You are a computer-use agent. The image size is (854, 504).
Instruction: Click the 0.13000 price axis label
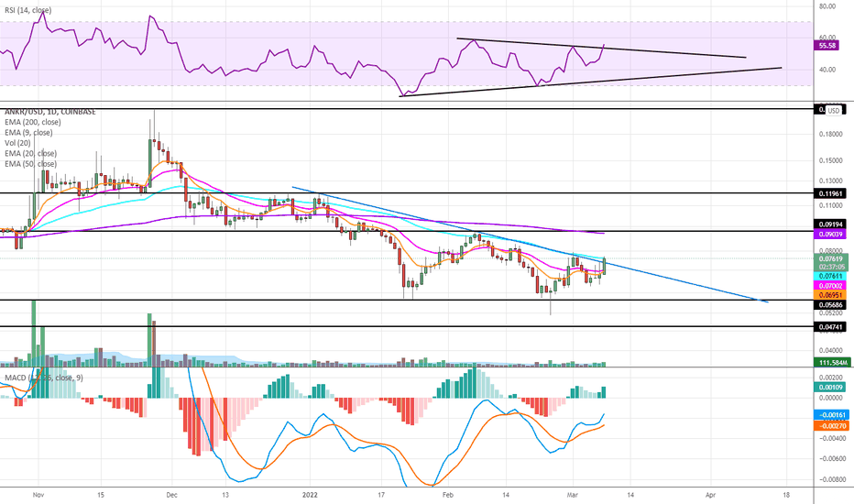click(x=830, y=181)
